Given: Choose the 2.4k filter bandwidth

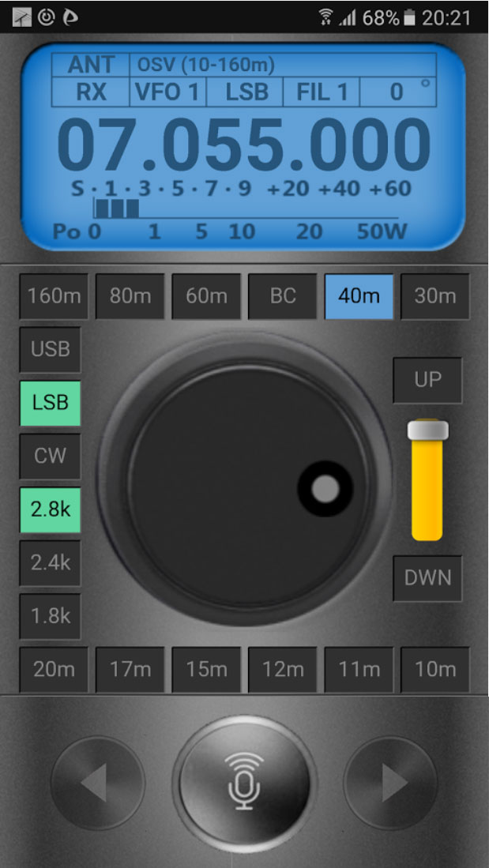Looking at the screenshot, I should (x=51, y=562).
